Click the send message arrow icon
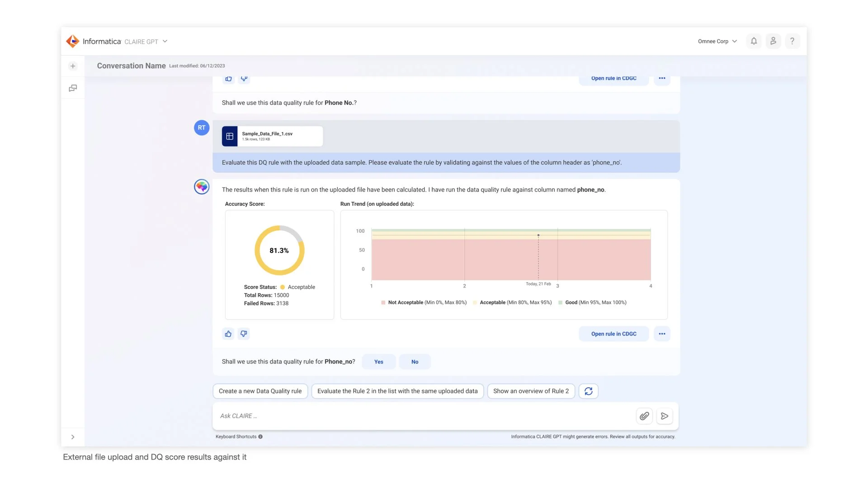The image size is (868, 488). pos(665,416)
